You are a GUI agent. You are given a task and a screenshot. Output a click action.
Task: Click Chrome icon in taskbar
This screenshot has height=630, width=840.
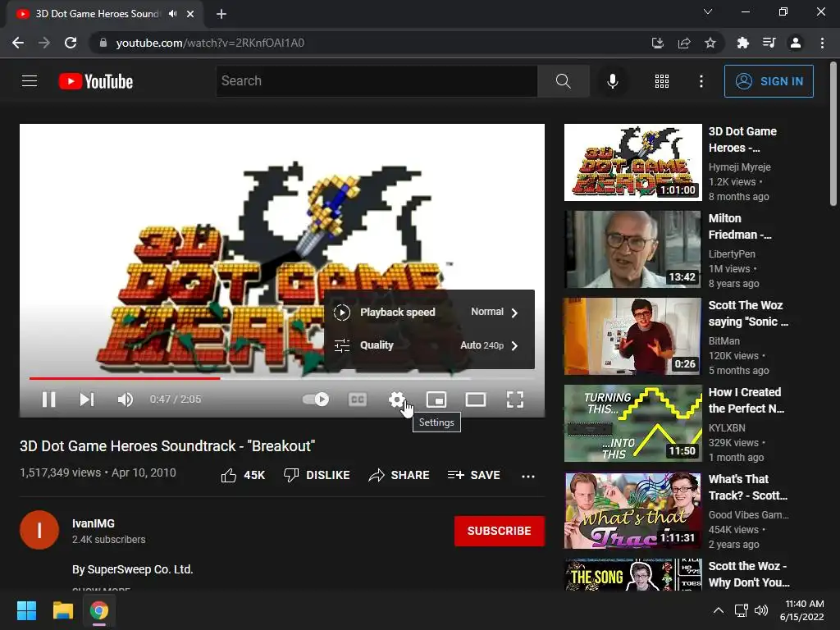(x=99, y=610)
